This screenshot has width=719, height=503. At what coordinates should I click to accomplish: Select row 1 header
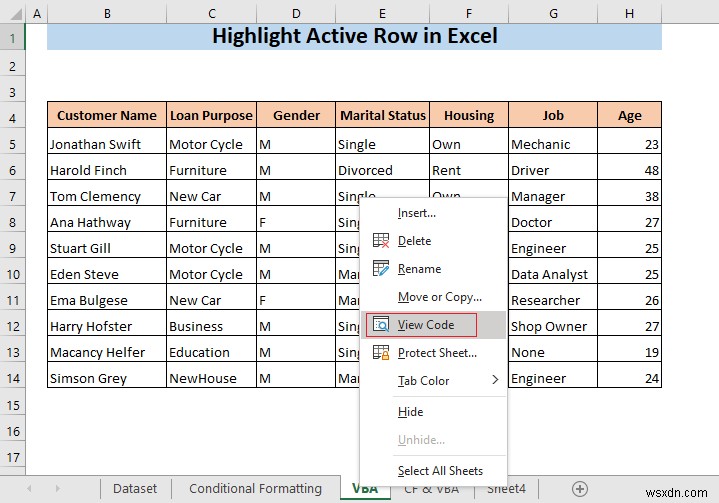12,38
